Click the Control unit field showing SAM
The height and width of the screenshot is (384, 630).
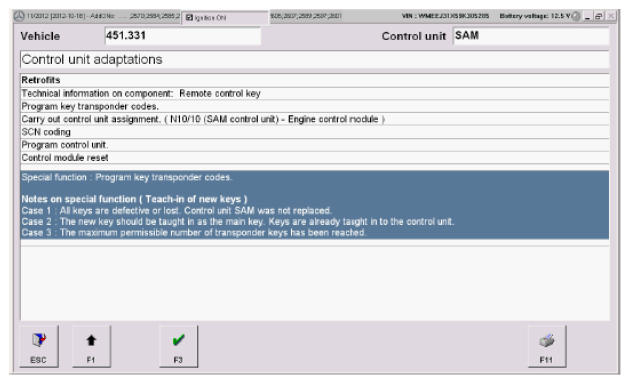pos(531,36)
